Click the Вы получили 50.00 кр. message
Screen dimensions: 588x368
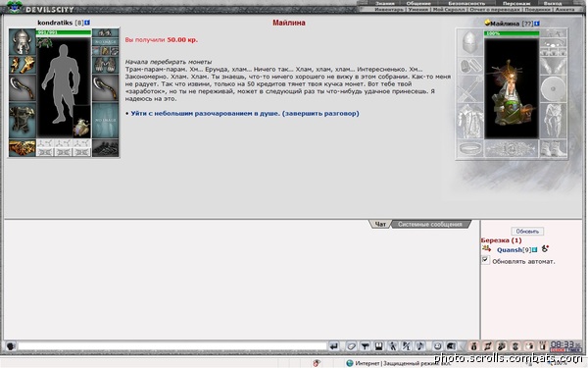(162, 39)
